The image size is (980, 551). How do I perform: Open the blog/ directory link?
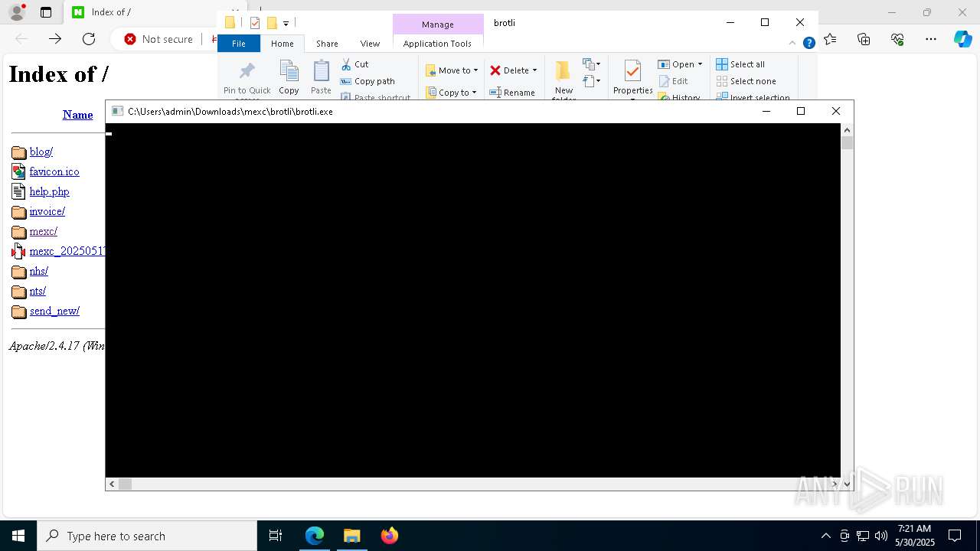tap(41, 152)
